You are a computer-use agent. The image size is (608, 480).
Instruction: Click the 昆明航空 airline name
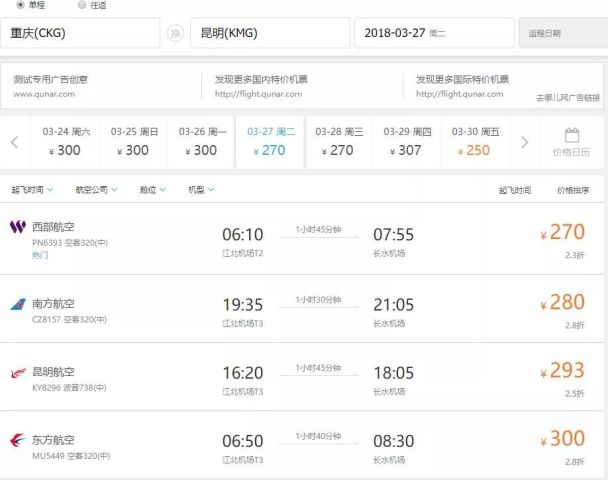(x=53, y=372)
